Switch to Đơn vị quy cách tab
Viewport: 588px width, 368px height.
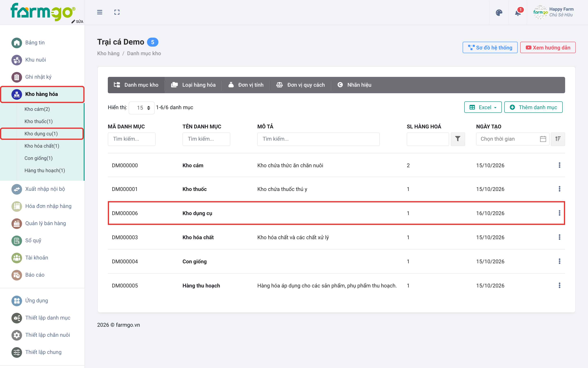(x=301, y=85)
